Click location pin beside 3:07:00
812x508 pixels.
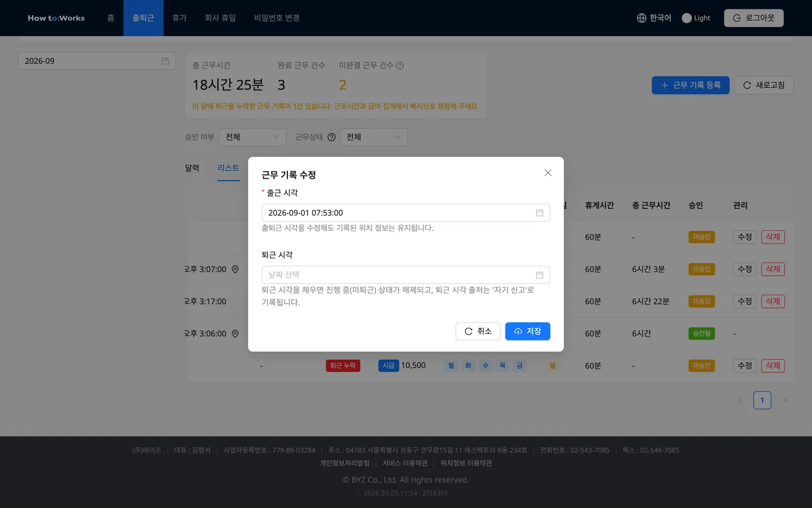pyautogui.click(x=235, y=269)
